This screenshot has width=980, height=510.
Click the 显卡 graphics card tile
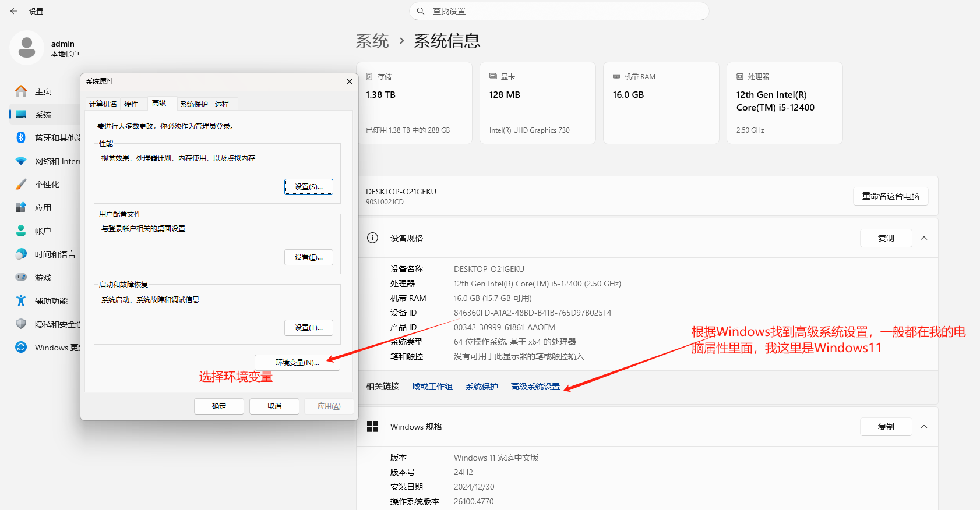pos(538,103)
